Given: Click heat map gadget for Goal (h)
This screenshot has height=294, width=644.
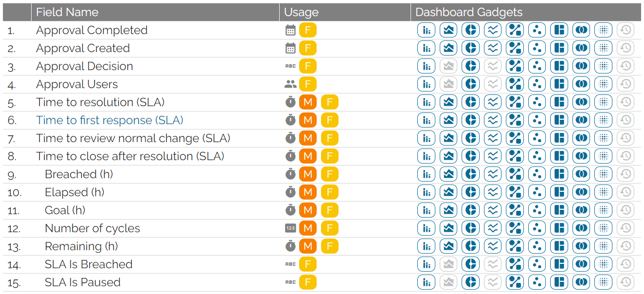Looking at the screenshot, I should click(x=604, y=210).
